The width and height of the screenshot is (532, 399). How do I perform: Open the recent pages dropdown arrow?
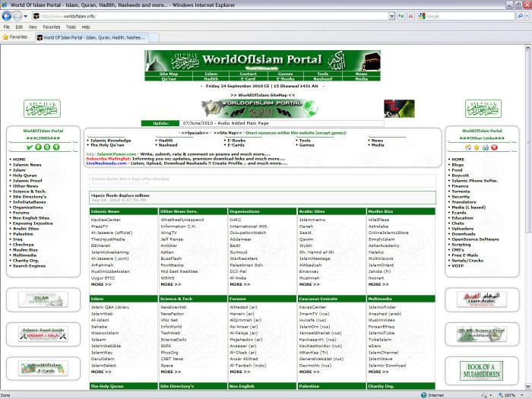(x=26, y=16)
